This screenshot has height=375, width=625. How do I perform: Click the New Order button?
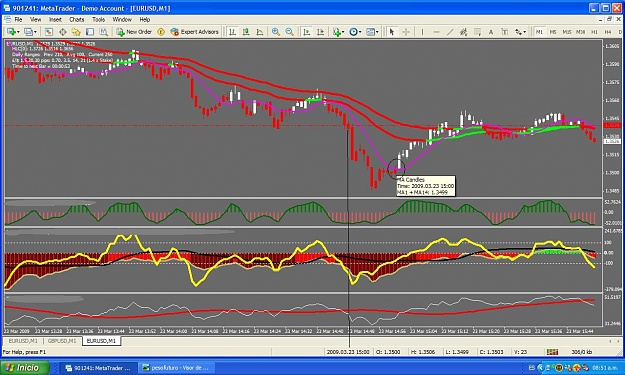(134, 32)
